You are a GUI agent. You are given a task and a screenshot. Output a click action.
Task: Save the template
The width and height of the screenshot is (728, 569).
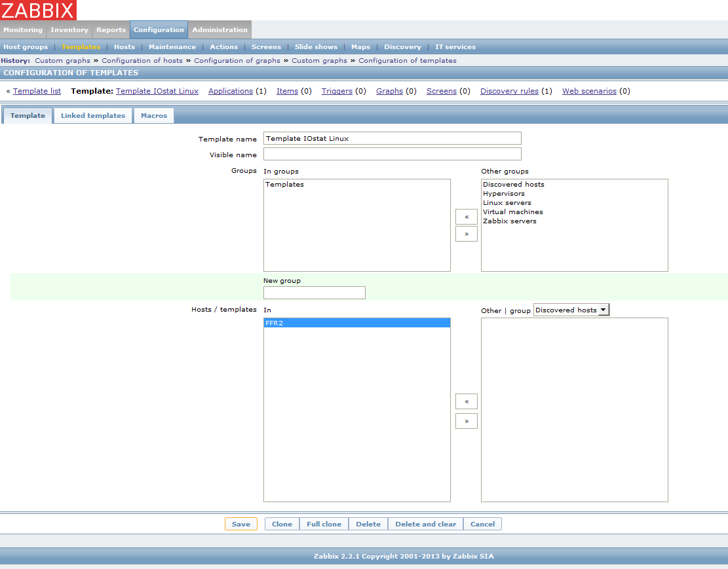tap(240, 524)
